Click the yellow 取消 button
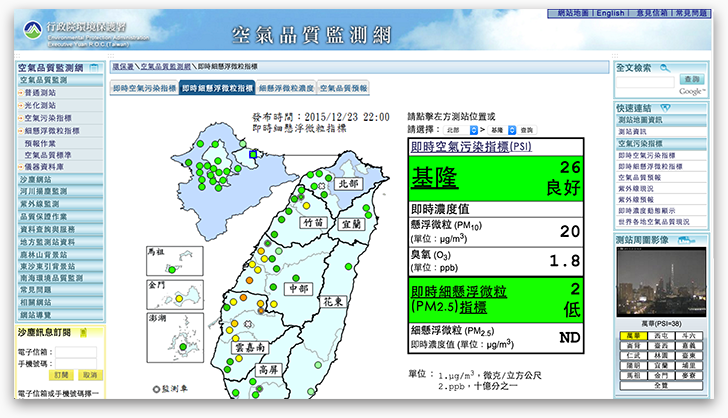This screenshot has height=418, width=728. click(90, 375)
